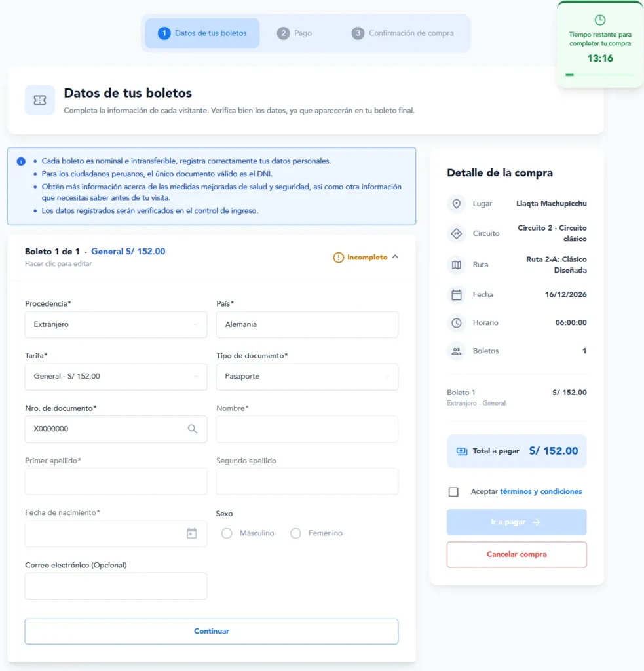The image size is (644, 671).
Task: Click step number 3 circle icon
Action: tap(358, 33)
